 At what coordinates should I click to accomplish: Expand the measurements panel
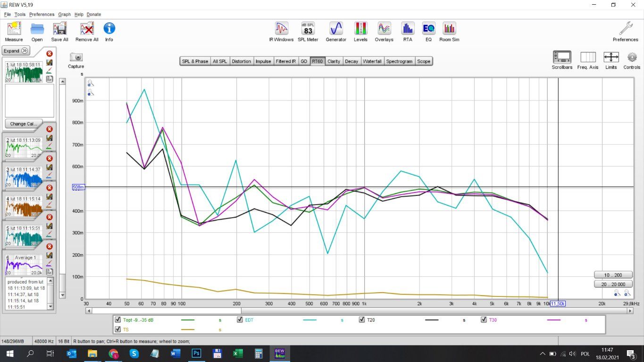[16, 51]
